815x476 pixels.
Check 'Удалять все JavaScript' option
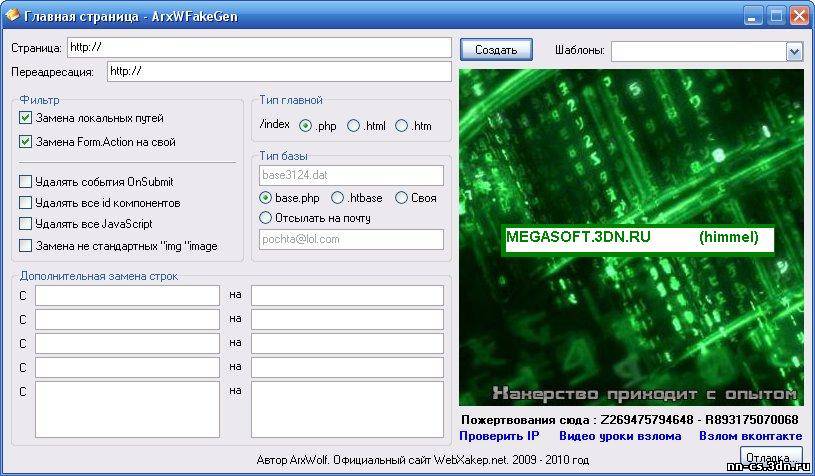[x=25, y=224]
